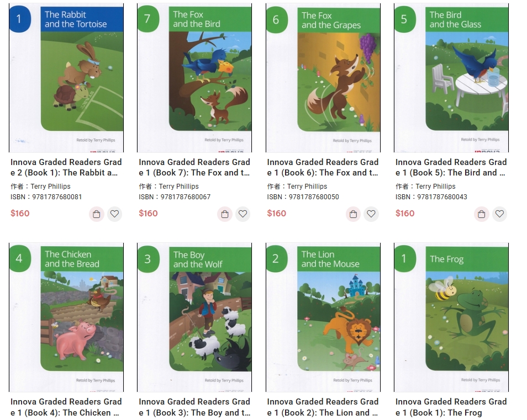Wishlist The Fox and the Grapes book
The width and height of the screenshot is (527, 420).
click(371, 214)
